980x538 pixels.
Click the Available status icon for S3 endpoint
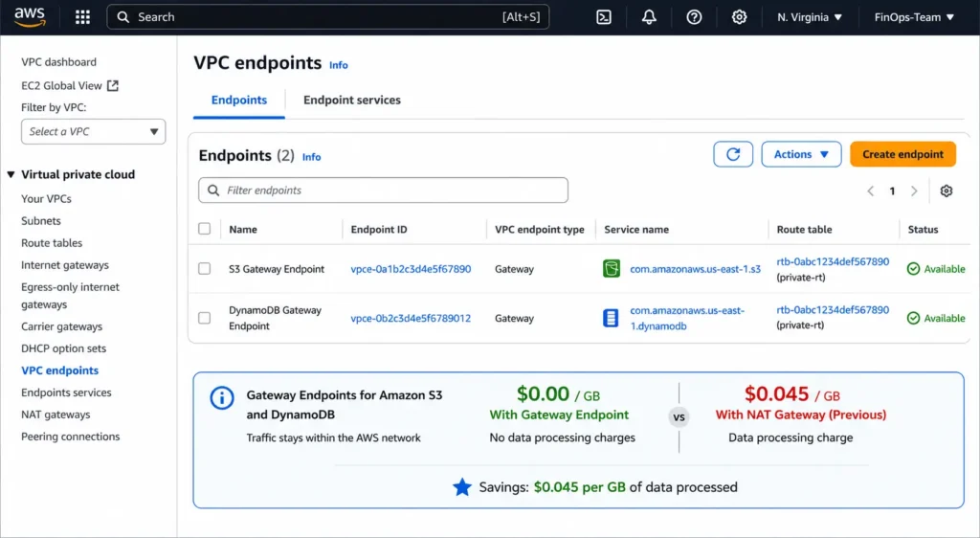coord(913,269)
